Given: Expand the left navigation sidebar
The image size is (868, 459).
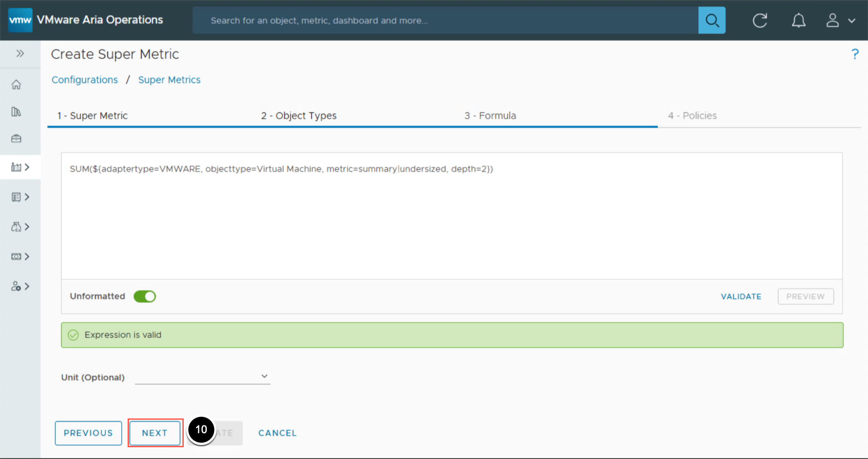Looking at the screenshot, I should click(20, 53).
